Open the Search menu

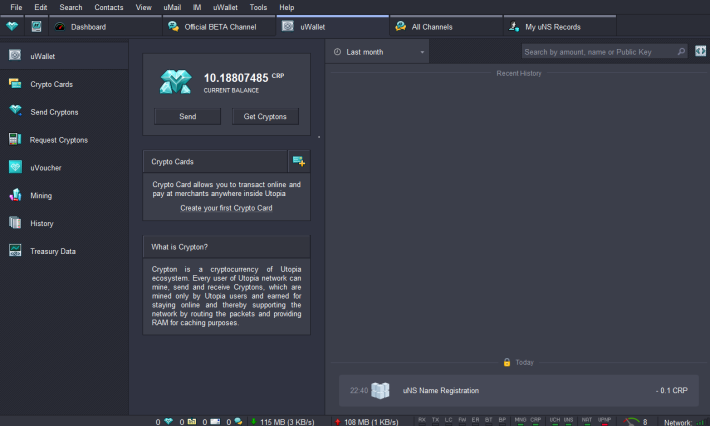pyautogui.click(x=71, y=7)
